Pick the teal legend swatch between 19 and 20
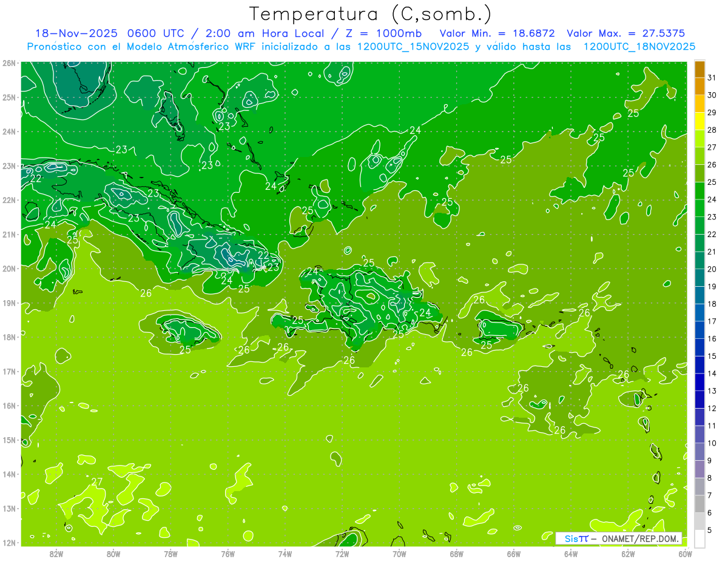Screen dimensions: 728x562 click(699, 278)
